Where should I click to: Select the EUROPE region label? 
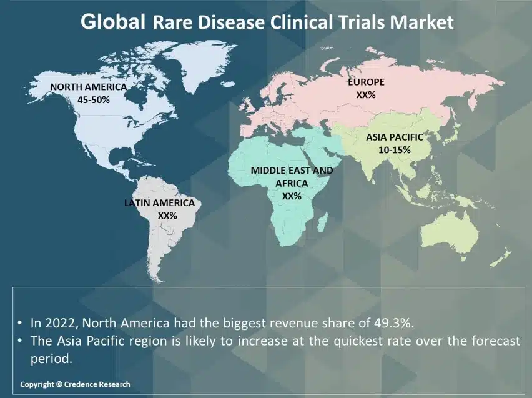365,82
